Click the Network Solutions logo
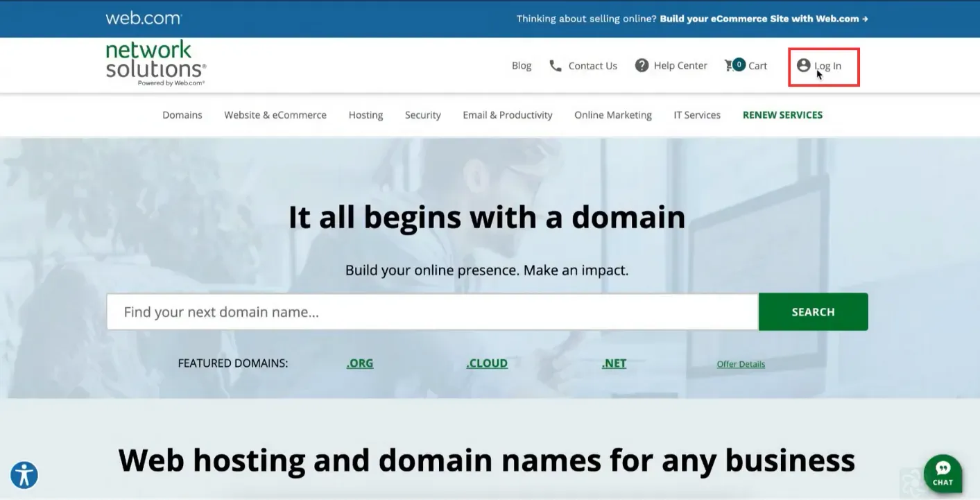 pyautogui.click(x=156, y=63)
